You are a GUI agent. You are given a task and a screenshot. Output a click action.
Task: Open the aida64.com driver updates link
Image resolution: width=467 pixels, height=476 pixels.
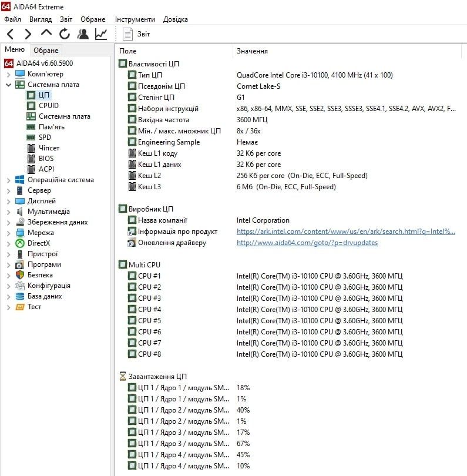tap(307, 243)
